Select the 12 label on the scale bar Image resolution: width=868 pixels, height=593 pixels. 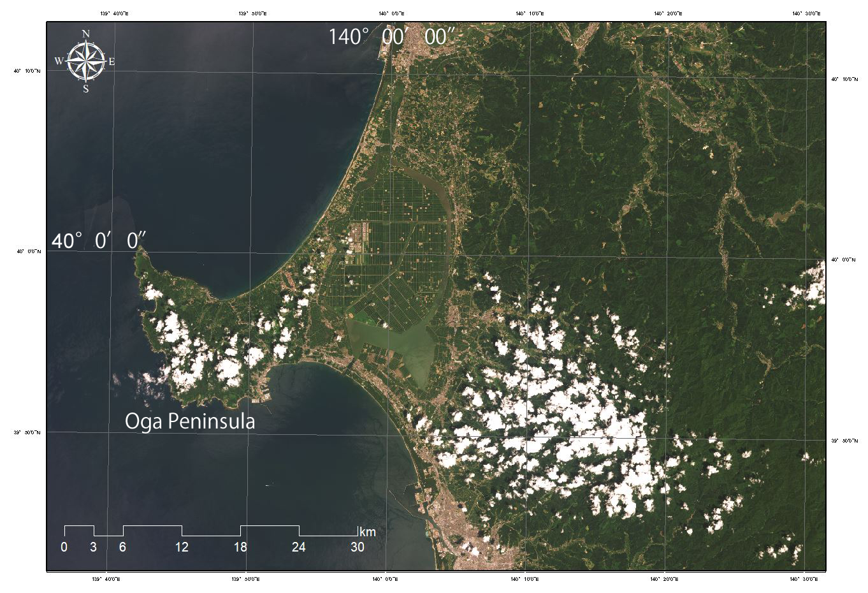pos(182,547)
